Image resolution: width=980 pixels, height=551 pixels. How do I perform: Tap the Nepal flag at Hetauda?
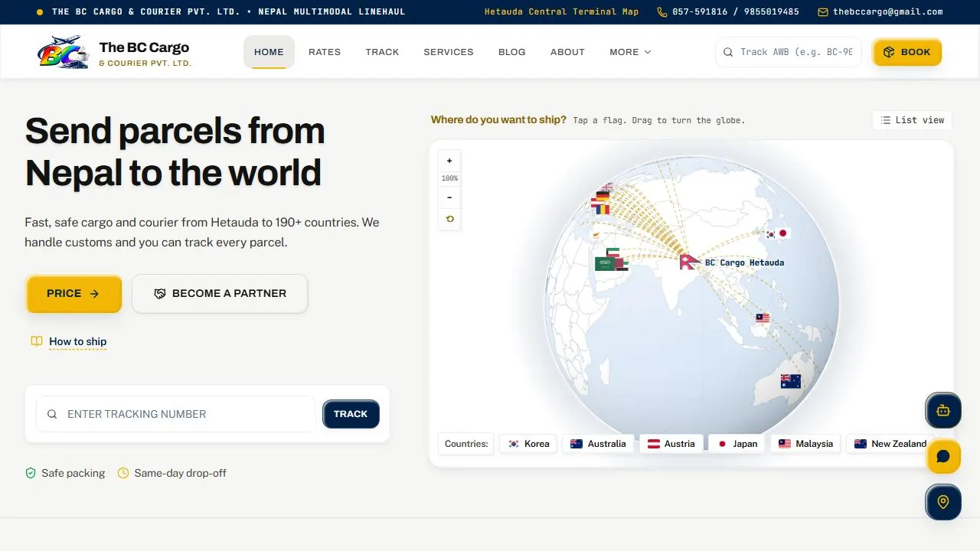(688, 262)
